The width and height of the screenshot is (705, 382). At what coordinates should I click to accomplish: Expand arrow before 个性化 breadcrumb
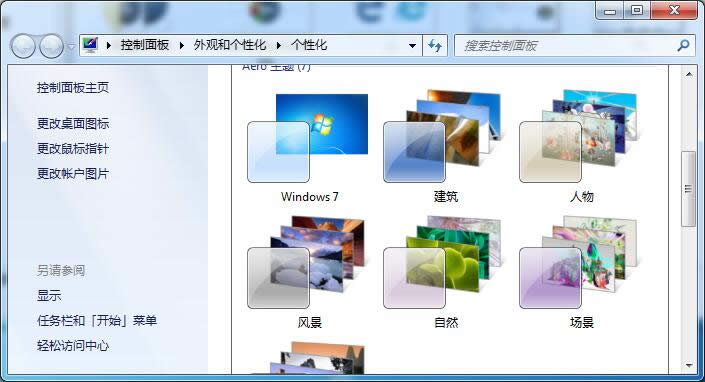coord(279,45)
